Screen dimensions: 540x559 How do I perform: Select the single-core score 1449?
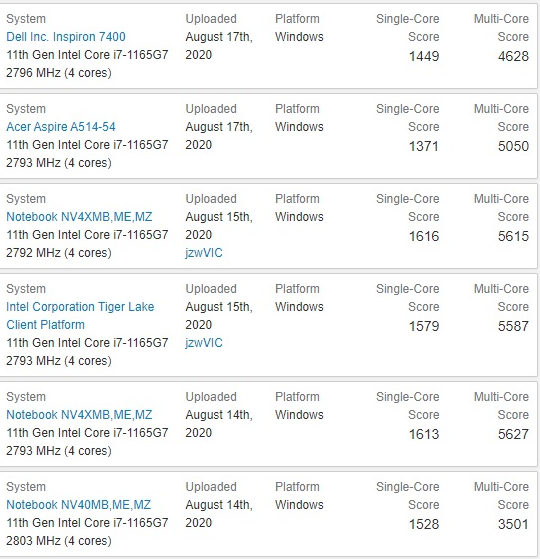click(x=424, y=56)
